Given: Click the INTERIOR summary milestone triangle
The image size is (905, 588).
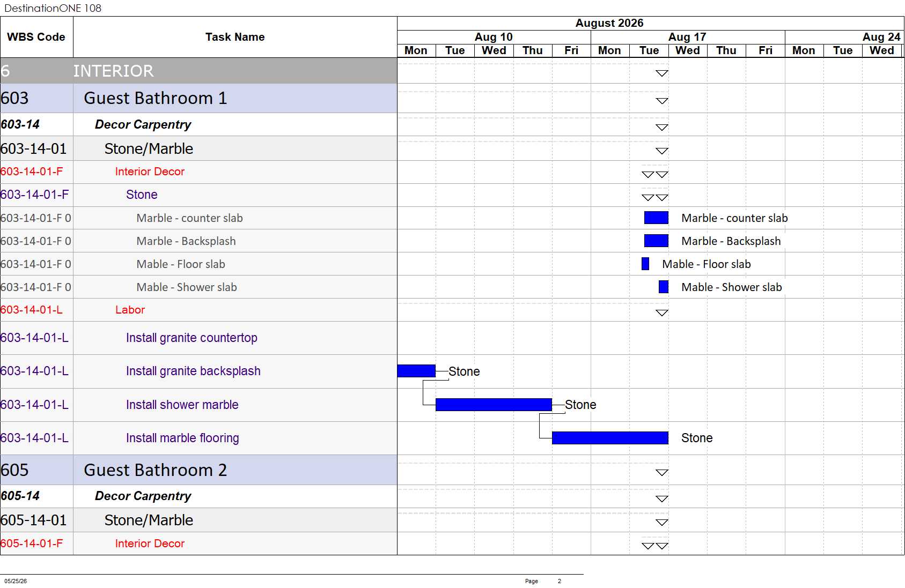Looking at the screenshot, I should [x=662, y=73].
